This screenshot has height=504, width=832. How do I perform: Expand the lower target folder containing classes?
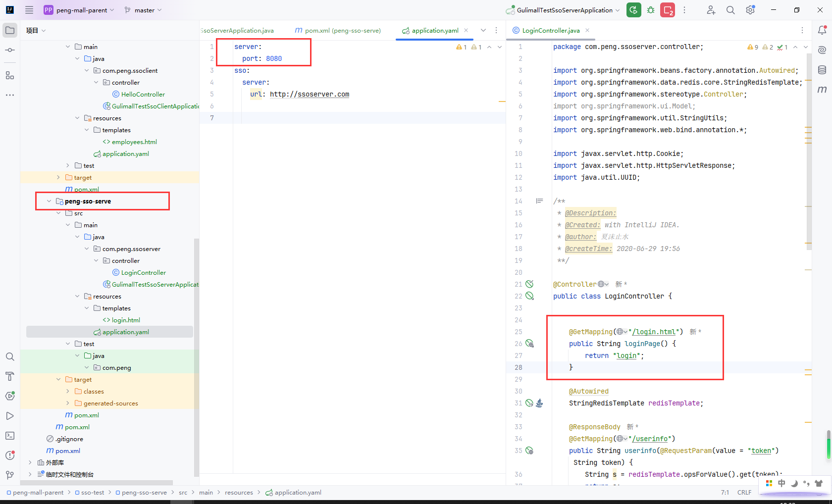pyautogui.click(x=58, y=379)
